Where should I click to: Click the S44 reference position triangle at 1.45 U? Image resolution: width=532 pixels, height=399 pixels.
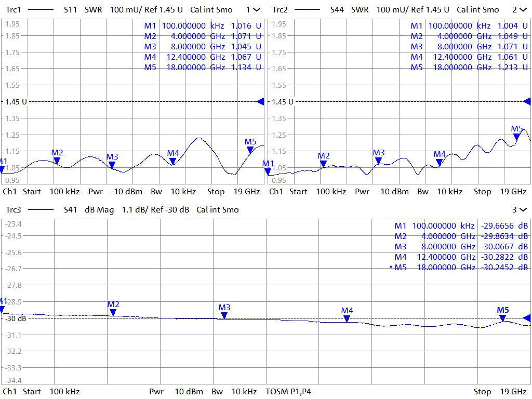pyautogui.click(x=527, y=102)
